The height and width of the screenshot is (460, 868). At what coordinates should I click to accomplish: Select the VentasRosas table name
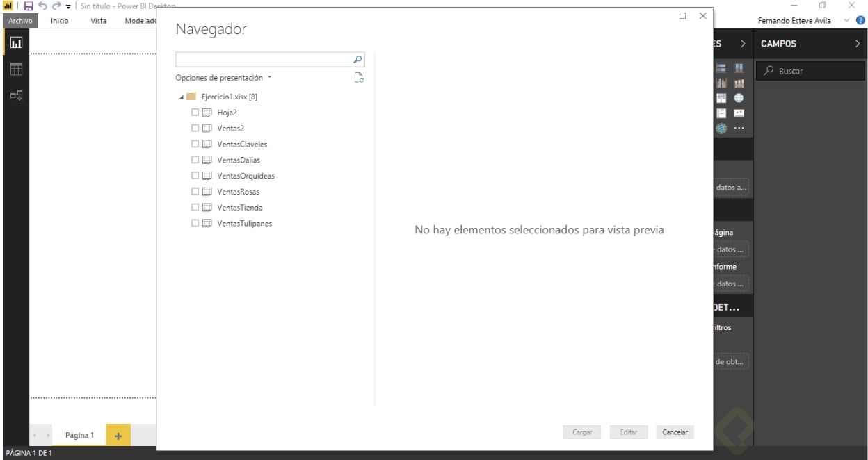[238, 192]
